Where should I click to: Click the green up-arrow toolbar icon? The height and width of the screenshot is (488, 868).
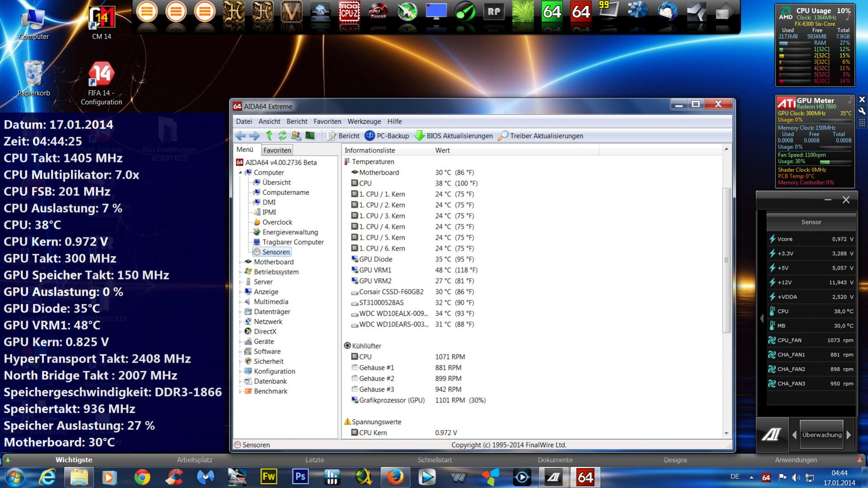pyautogui.click(x=269, y=136)
